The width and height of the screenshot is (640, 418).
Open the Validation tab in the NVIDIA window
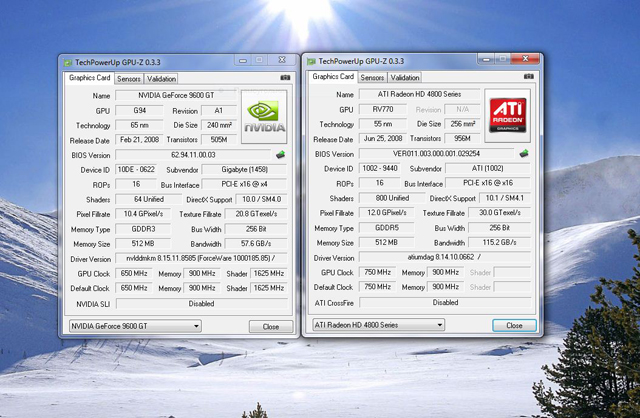(x=162, y=78)
